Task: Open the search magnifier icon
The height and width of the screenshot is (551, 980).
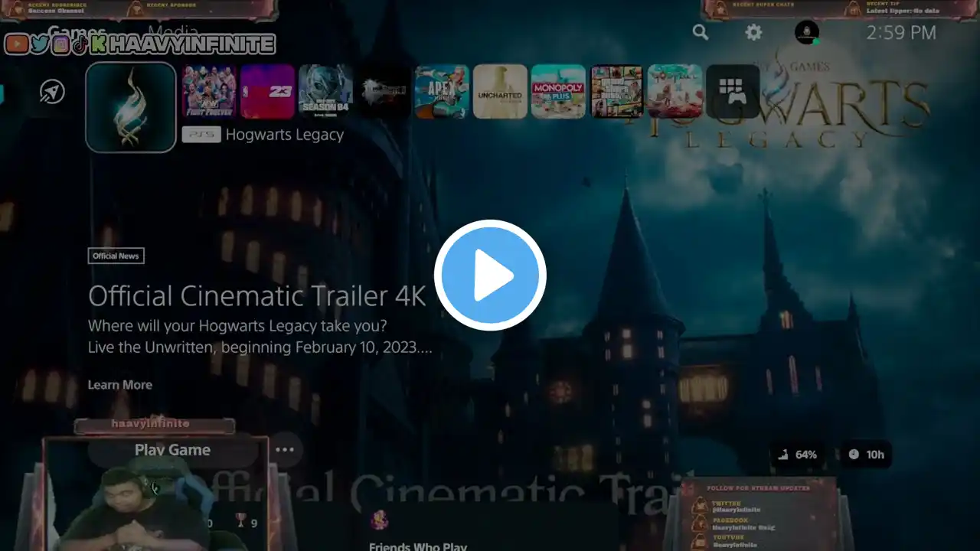Action: (701, 32)
